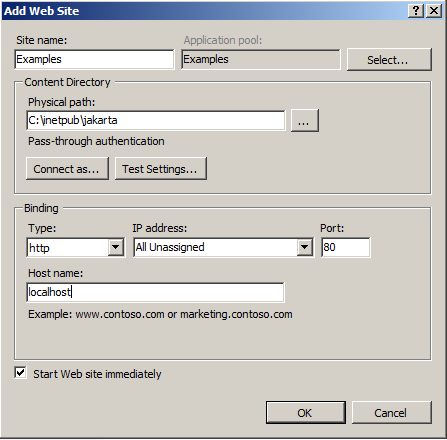Click the help question mark icon
This screenshot has height=440, width=447.
(x=416, y=11)
